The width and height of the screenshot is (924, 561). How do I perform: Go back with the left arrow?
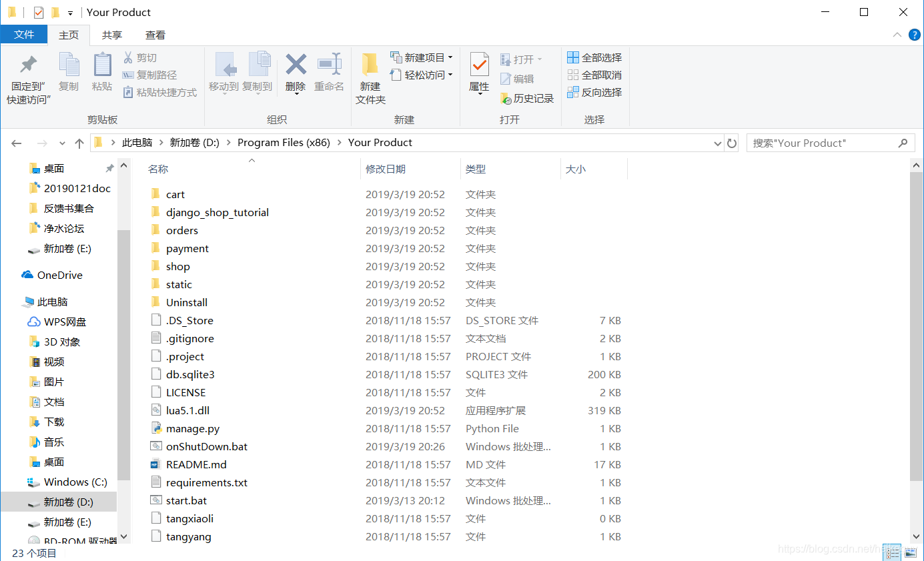tap(17, 143)
